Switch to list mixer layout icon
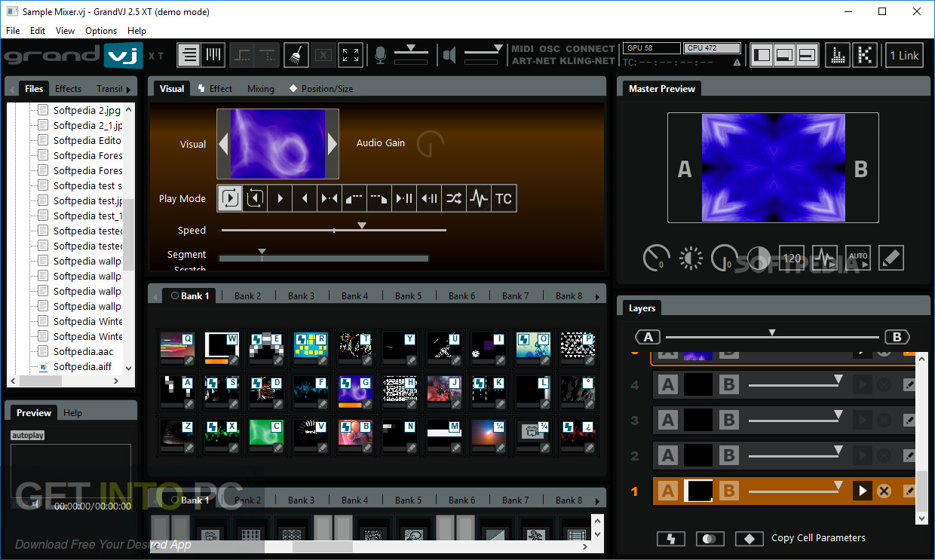The width and height of the screenshot is (935, 560). click(x=189, y=55)
